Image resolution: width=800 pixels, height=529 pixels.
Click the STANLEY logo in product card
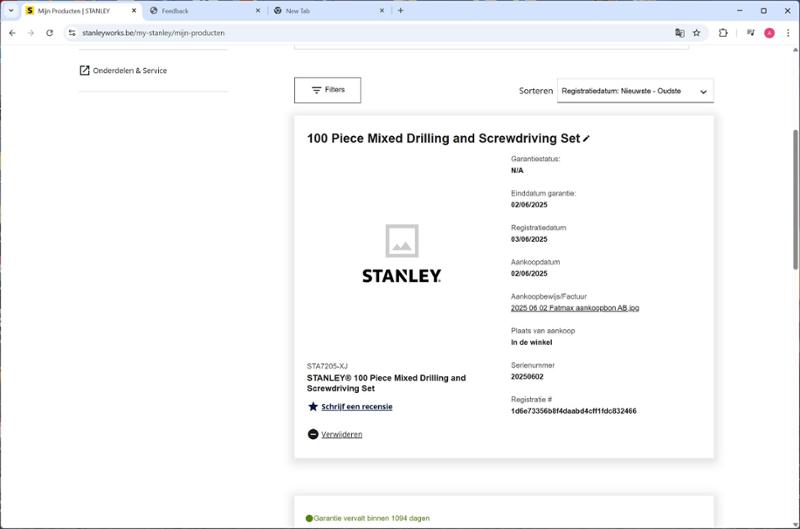(402, 276)
